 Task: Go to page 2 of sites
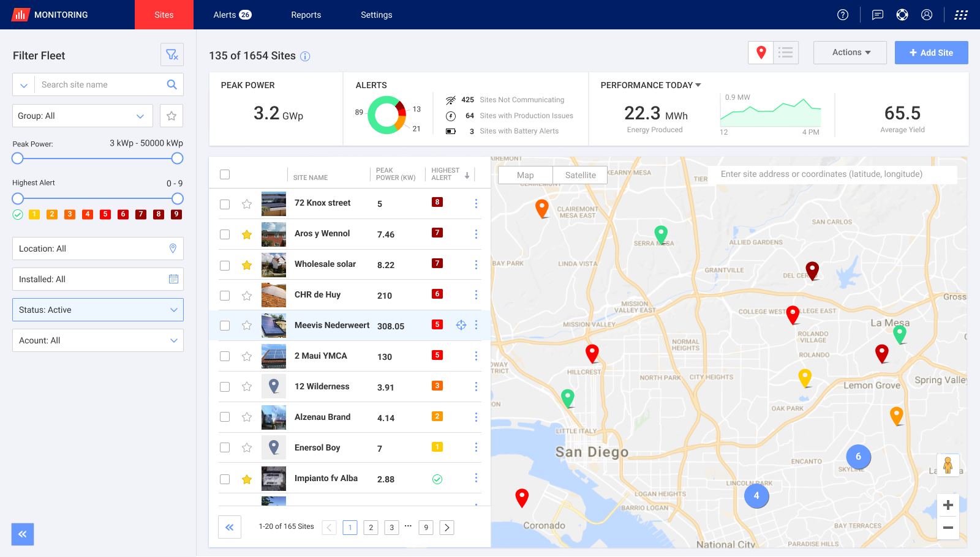[371, 528]
